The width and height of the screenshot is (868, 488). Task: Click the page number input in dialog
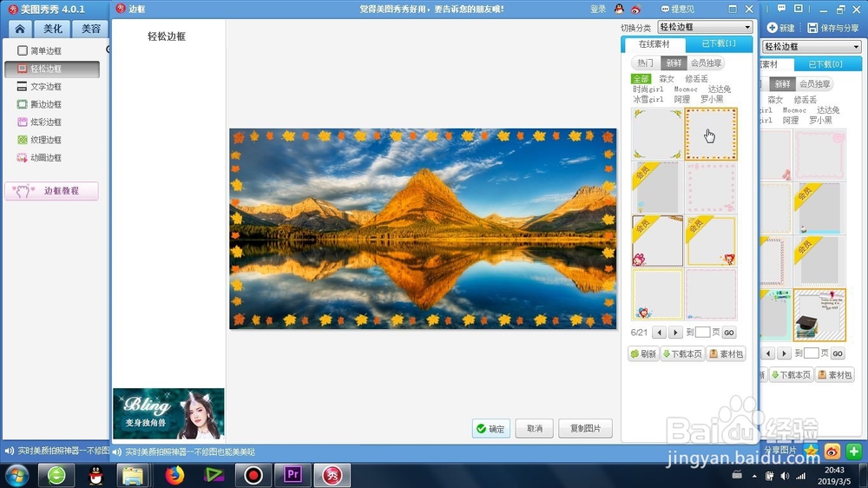(x=702, y=333)
